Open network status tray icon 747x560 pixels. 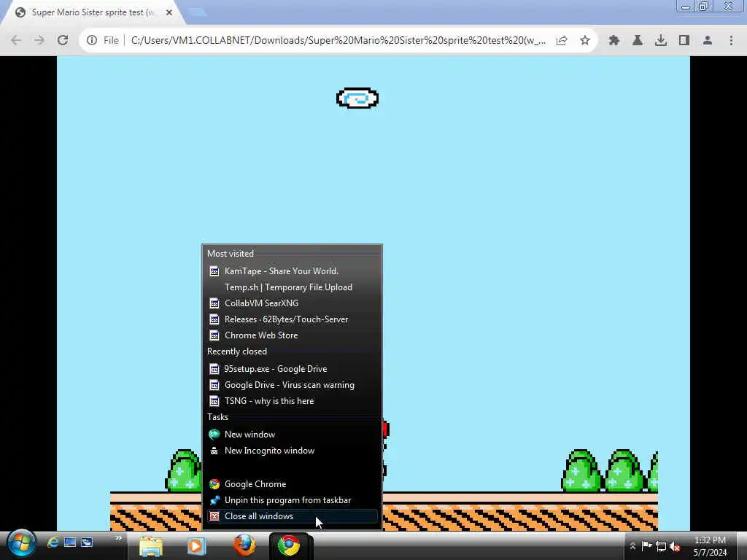[661, 546]
